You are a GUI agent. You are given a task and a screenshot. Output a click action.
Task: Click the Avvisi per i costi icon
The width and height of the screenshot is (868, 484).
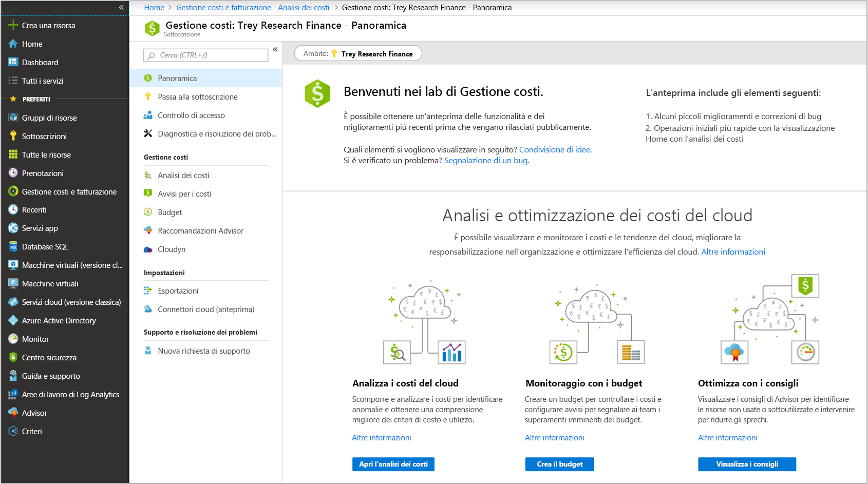coord(148,193)
